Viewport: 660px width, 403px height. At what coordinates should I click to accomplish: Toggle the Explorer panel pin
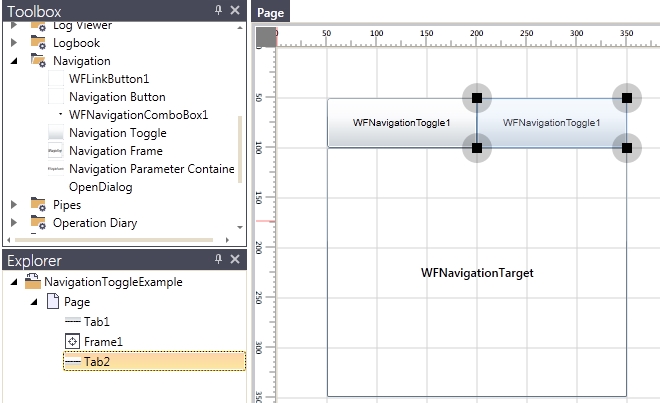218,260
